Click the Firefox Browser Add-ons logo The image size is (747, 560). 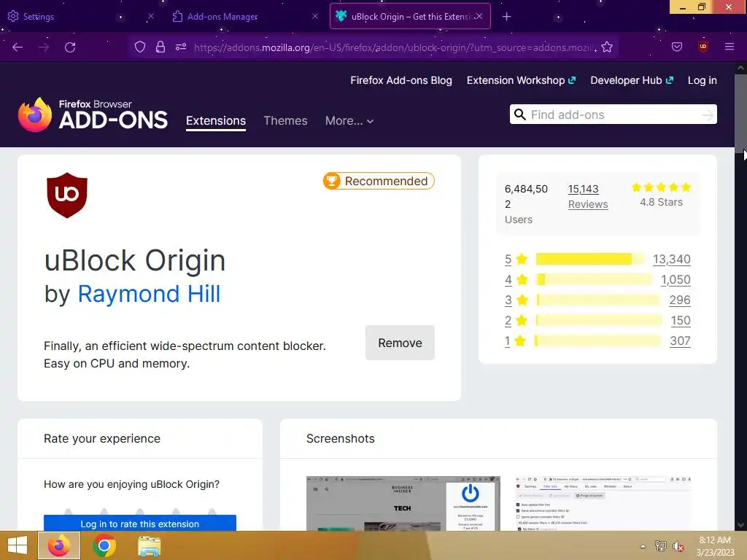click(93, 114)
